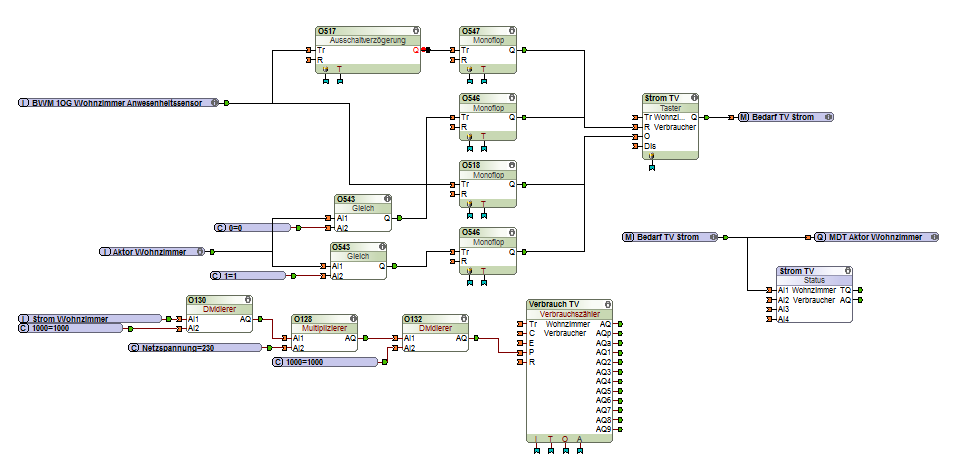Open info icon on Verbrauch TV block
The height and width of the screenshot is (463, 957).
pyautogui.click(x=607, y=304)
